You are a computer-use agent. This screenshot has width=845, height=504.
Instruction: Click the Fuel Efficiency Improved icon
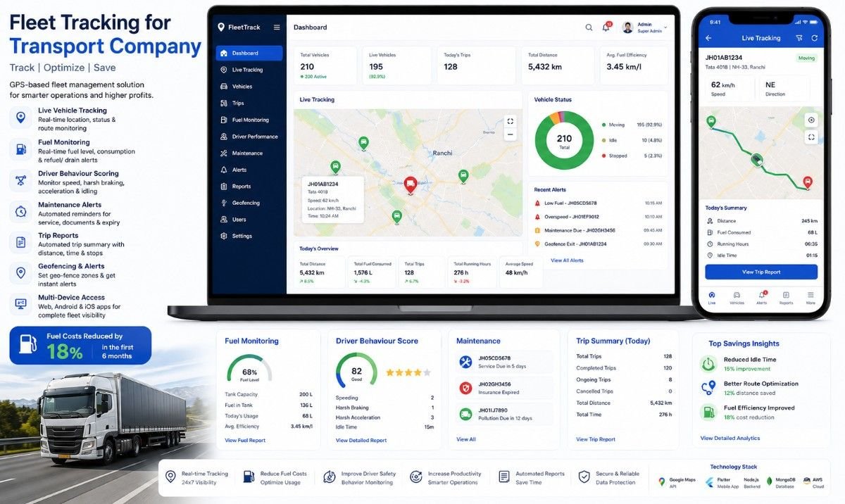pos(708,412)
